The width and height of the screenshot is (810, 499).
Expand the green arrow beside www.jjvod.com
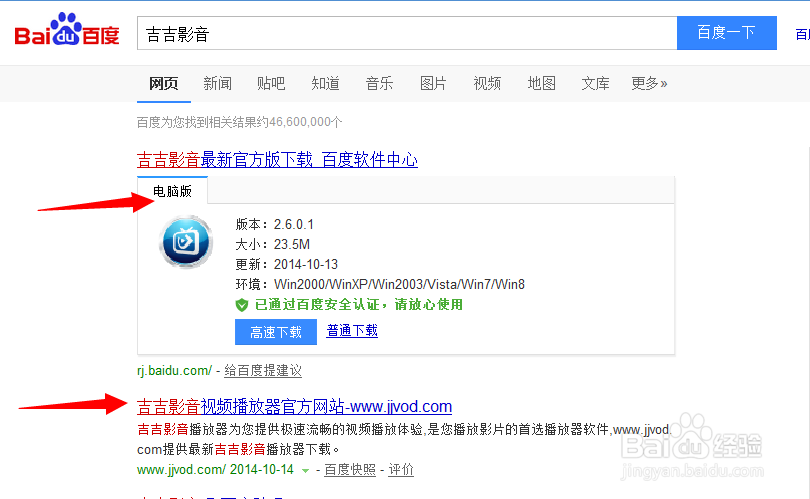[x=305, y=470]
